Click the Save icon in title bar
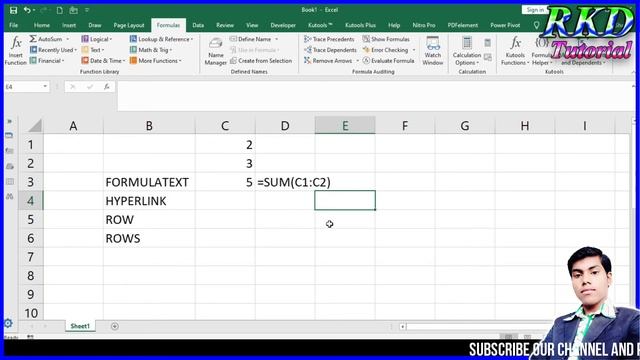This screenshot has width=640, height=360. click(13, 10)
